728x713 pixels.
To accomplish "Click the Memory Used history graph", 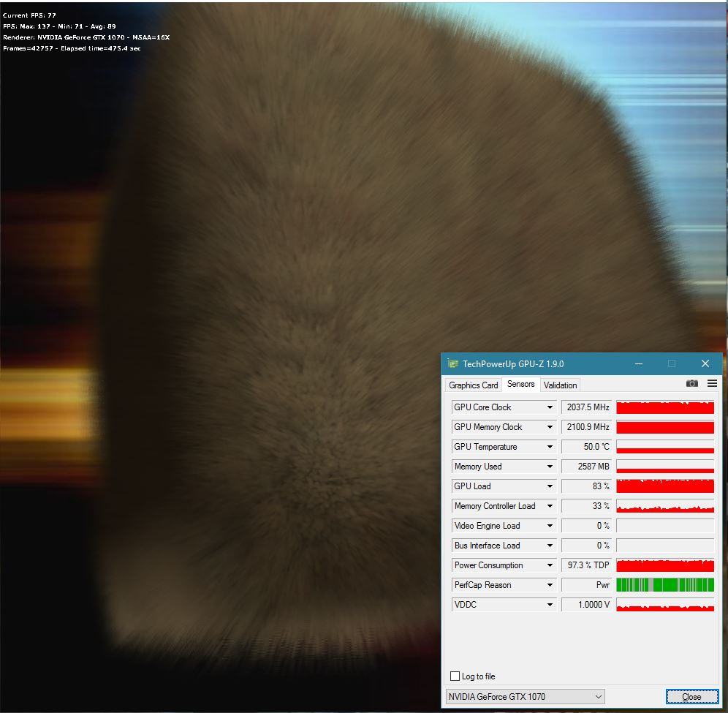I will (x=665, y=467).
